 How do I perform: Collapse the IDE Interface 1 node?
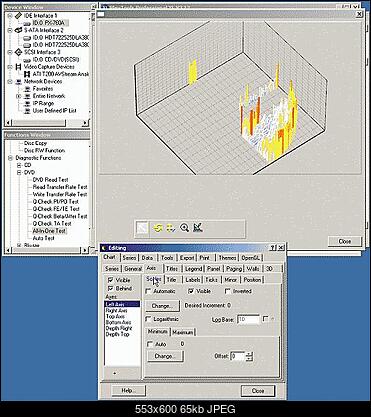tap(10, 16)
